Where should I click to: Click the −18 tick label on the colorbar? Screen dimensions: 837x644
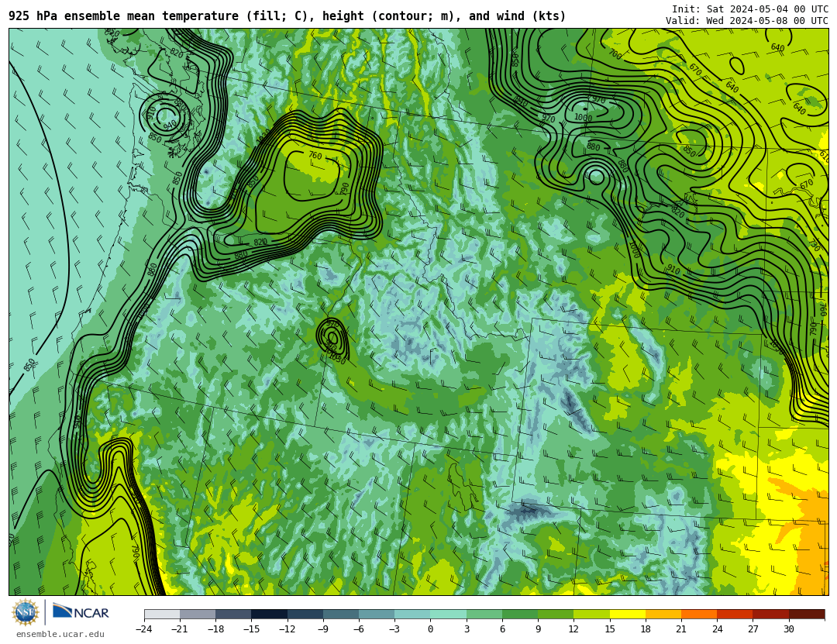[x=215, y=629]
